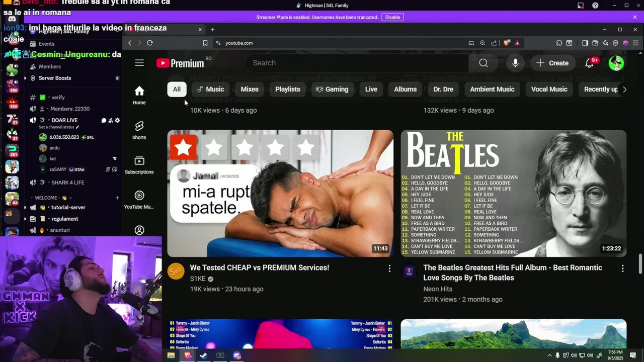Open YouTube Music in the sidebar
This screenshot has width=644, height=362.
[139, 200]
